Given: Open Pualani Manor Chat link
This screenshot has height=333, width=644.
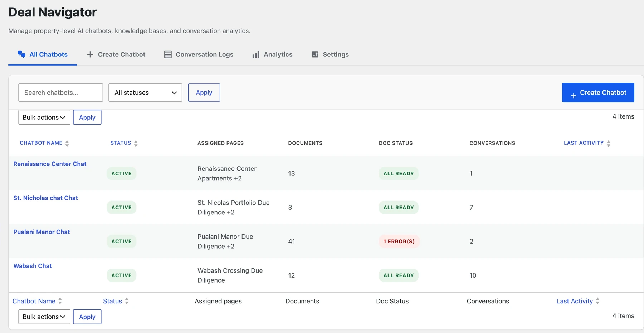Looking at the screenshot, I should [42, 232].
